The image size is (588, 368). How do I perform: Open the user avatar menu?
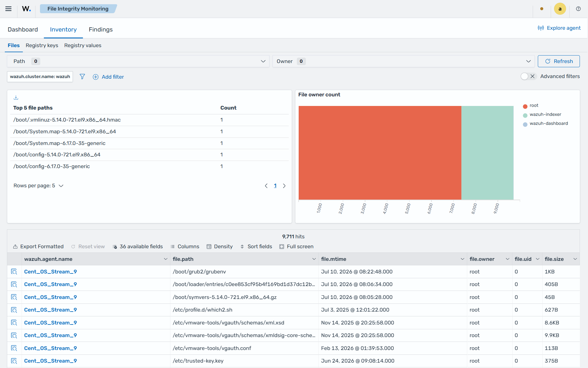(x=560, y=9)
